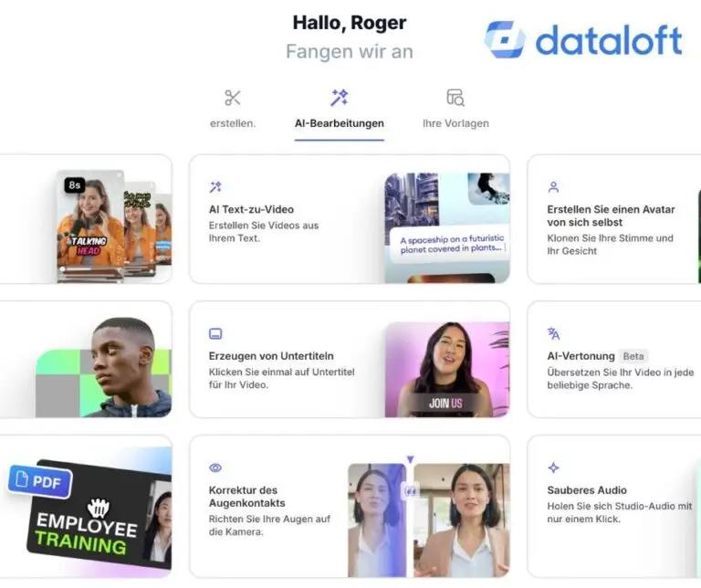
Task: Click the magic wand AI-Bearbeitungen icon
Action: click(340, 98)
